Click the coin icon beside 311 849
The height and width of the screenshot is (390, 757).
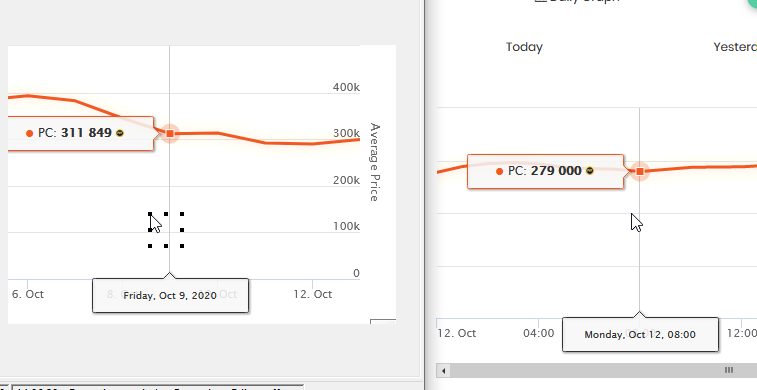pyautogui.click(x=120, y=133)
